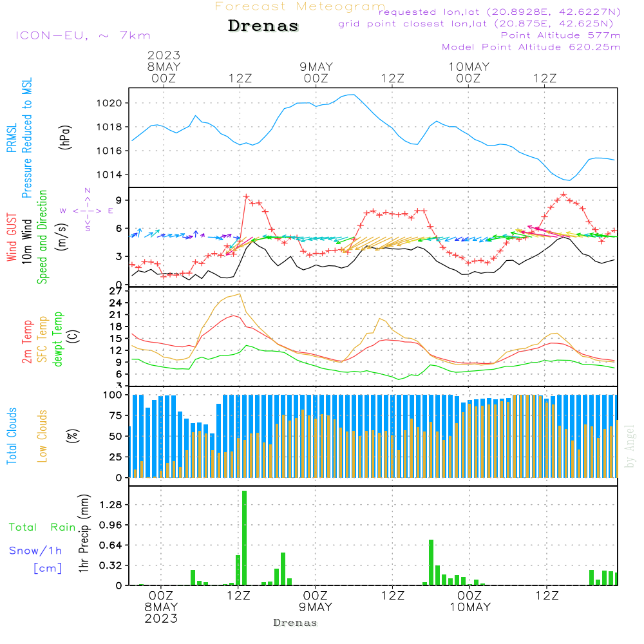
Task: Click the "(hPa)" unit label
Action: (64, 137)
